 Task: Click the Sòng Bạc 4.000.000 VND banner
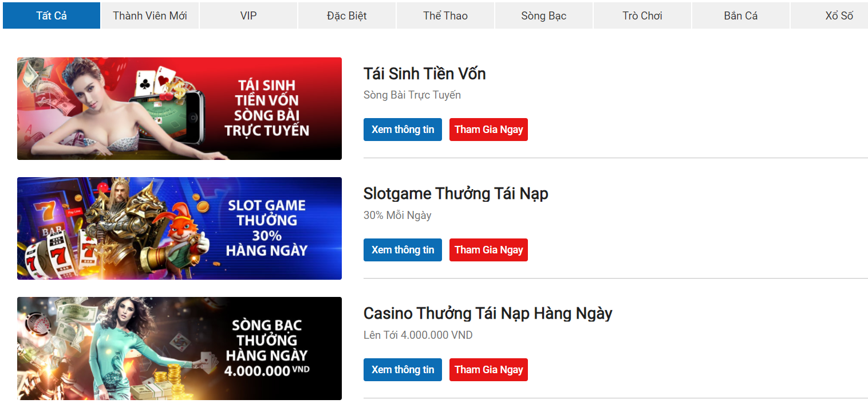[x=179, y=349]
